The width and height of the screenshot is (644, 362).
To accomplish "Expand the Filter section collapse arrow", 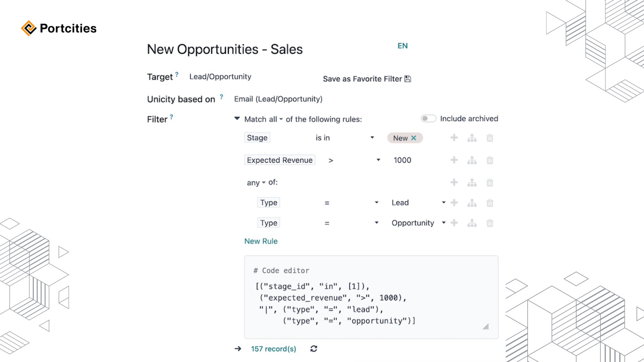I will [x=237, y=118].
